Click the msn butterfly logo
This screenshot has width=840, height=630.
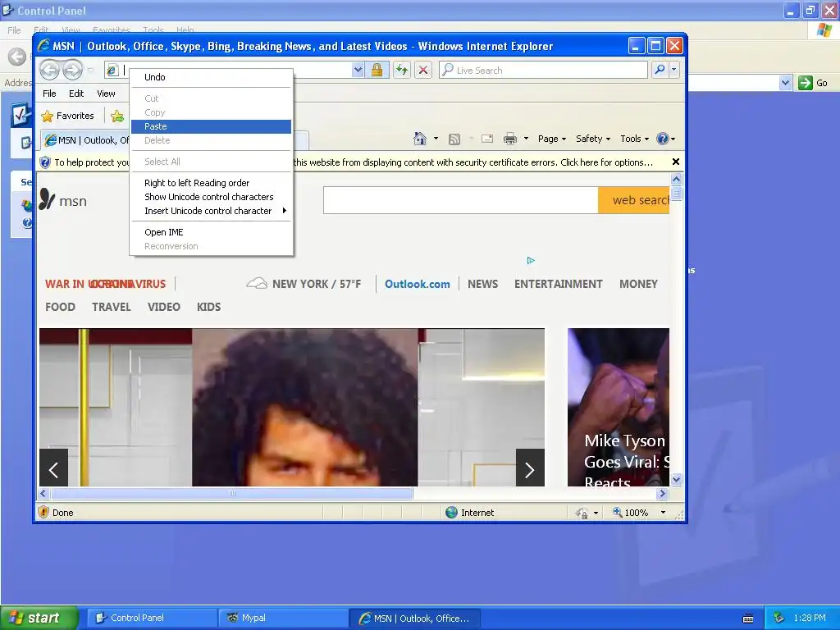(x=47, y=199)
